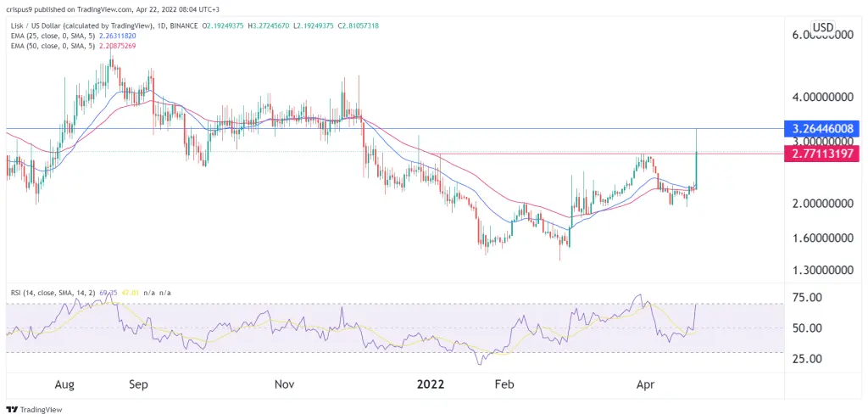Click the red horizontal line at 2.77

click(x=609, y=154)
